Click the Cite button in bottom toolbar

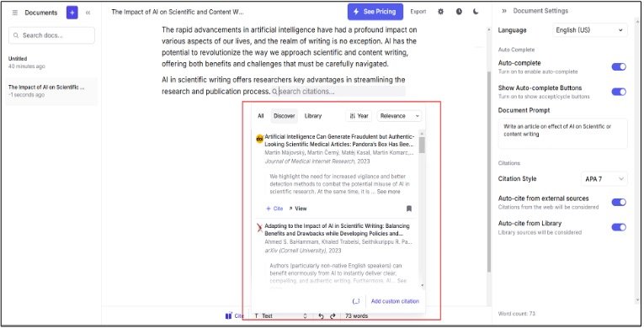pos(235,315)
